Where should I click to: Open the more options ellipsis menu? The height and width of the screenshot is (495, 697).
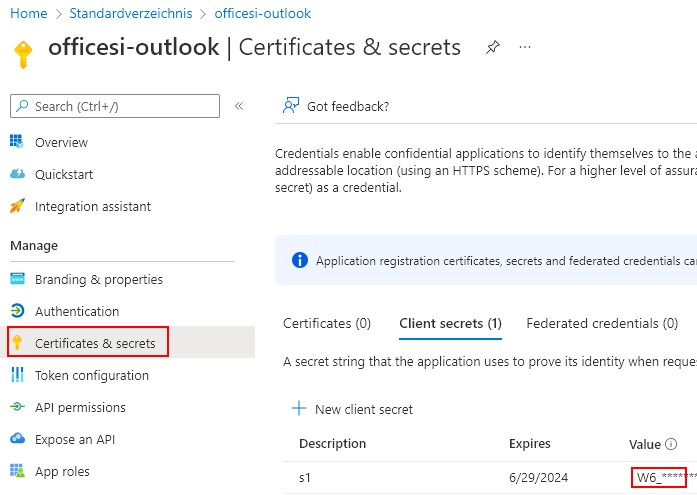pyautogui.click(x=525, y=47)
